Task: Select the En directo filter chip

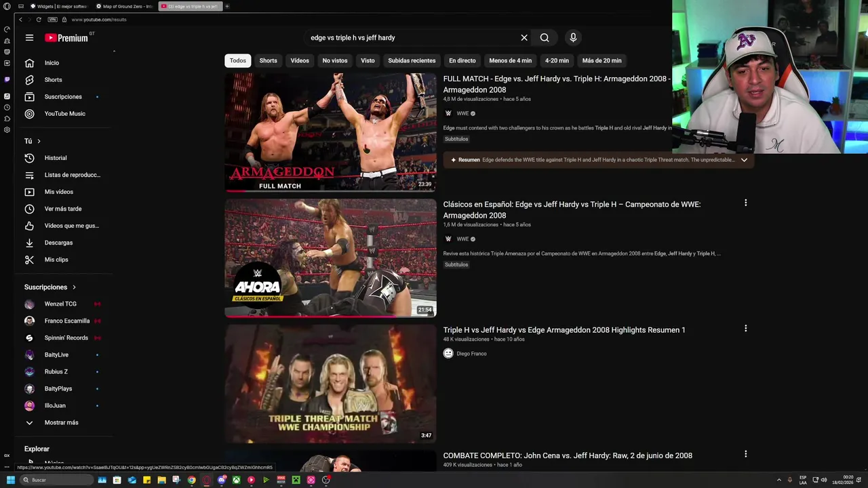Action: tap(462, 60)
